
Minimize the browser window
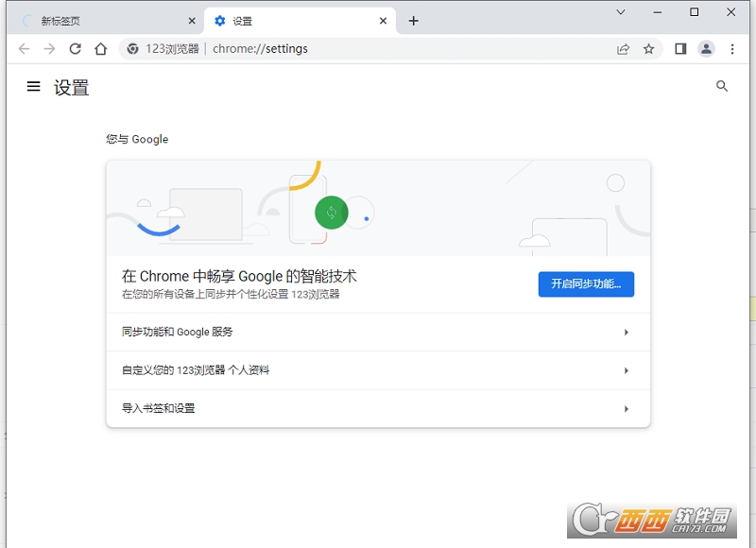pyautogui.click(x=658, y=12)
